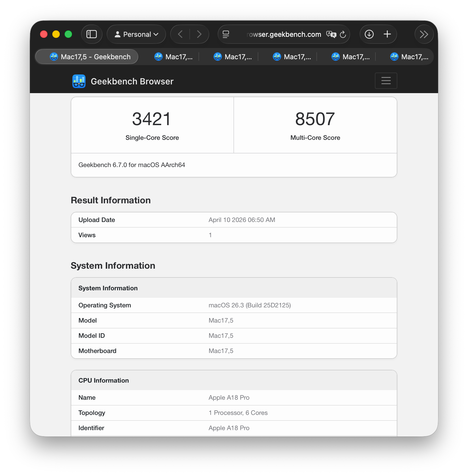
Task: Go forward to next page
Action: (199, 34)
